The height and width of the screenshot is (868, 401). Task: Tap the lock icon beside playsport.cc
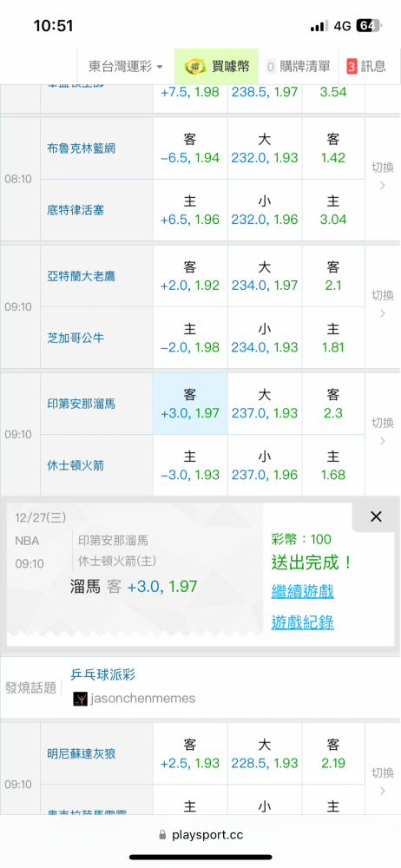pyautogui.click(x=162, y=835)
